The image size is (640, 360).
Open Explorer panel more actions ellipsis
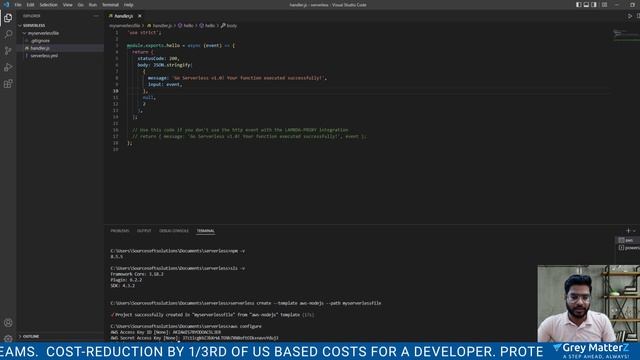click(96, 16)
